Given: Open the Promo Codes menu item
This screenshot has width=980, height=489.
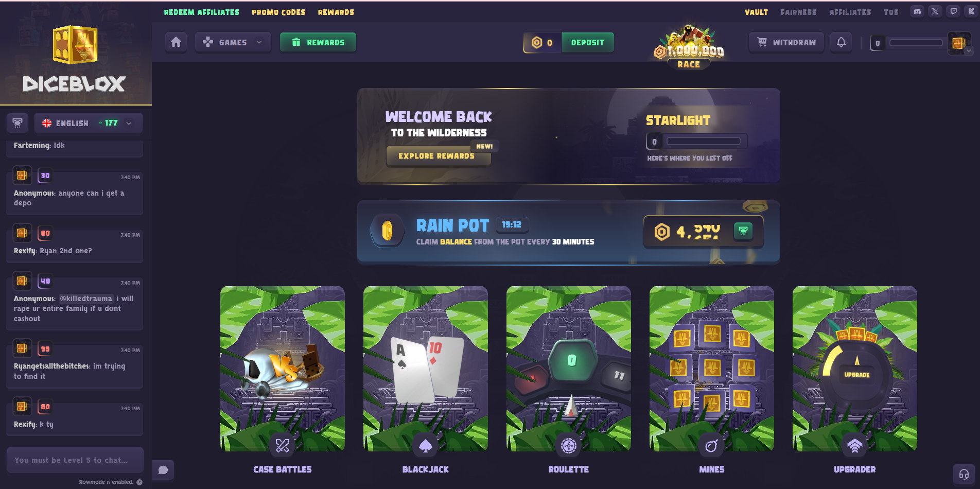Looking at the screenshot, I should pyautogui.click(x=278, y=12).
